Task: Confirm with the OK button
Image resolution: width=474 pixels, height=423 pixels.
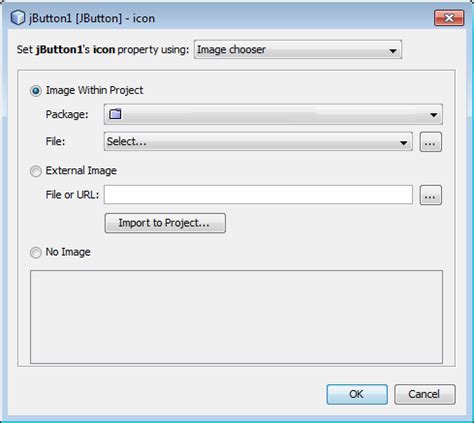Action: (357, 394)
